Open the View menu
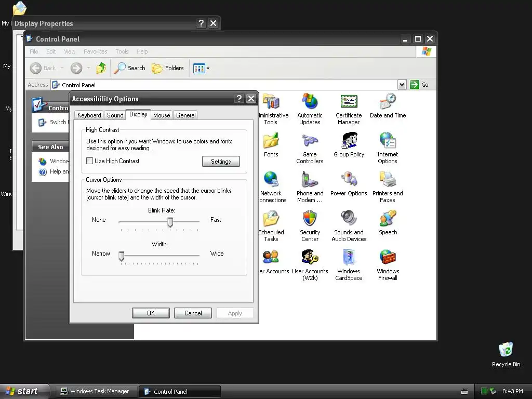Image resolution: width=532 pixels, height=399 pixels. pyautogui.click(x=70, y=51)
